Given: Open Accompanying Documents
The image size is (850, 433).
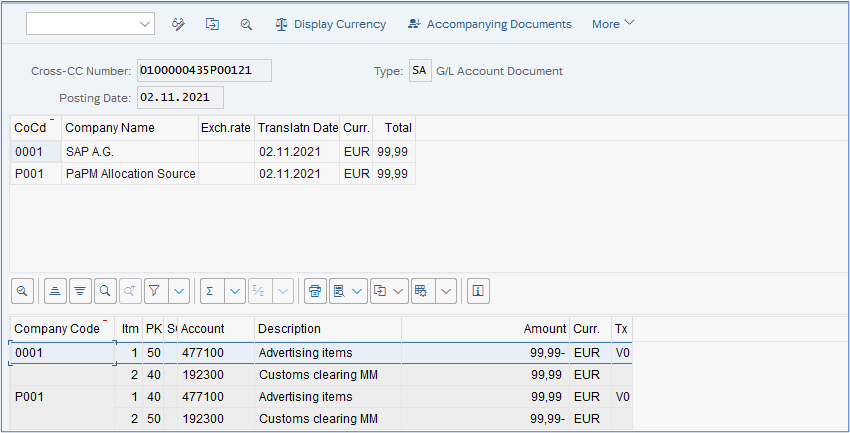Looking at the screenshot, I should coord(490,24).
